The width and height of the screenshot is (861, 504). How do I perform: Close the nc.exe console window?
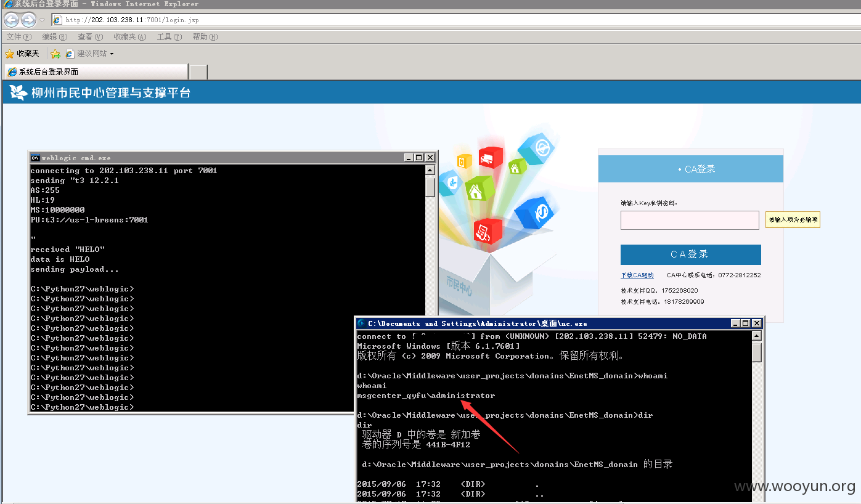(757, 323)
